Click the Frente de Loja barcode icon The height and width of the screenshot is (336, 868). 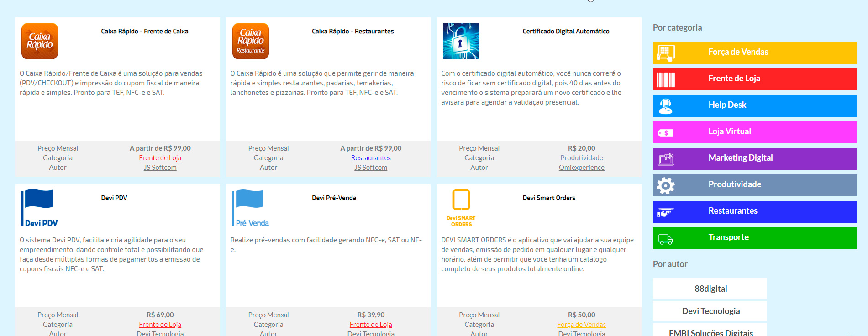(666, 79)
